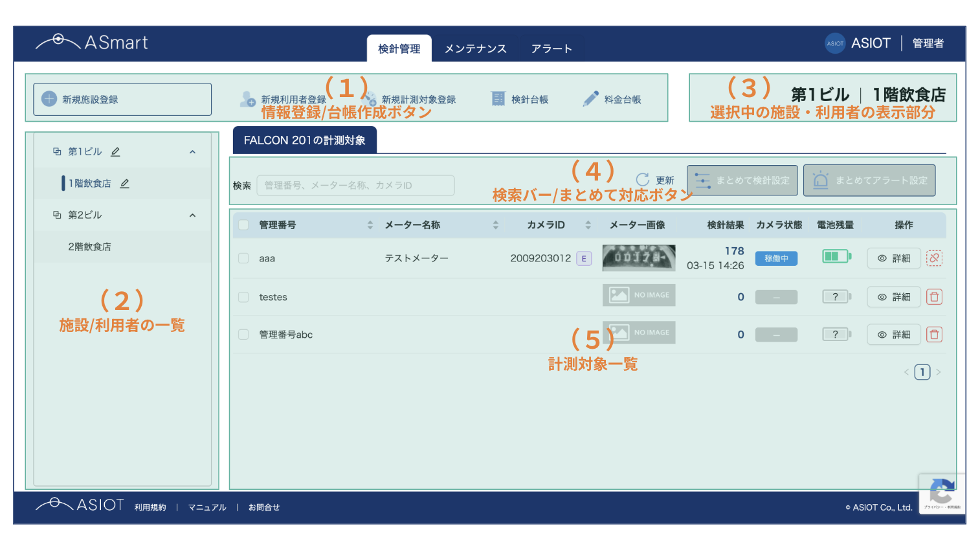
Task: Select 1階飲食店 in the facility tree
Action: [89, 183]
